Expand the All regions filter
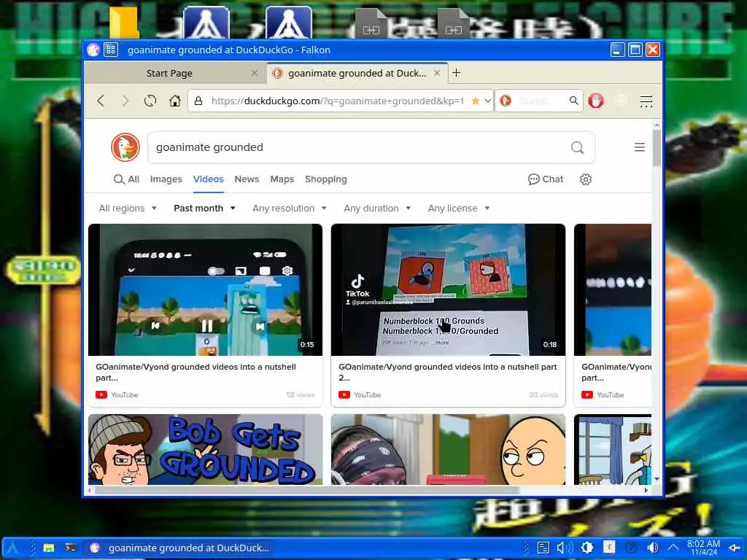Image resolution: width=747 pixels, height=560 pixels. pyautogui.click(x=128, y=209)
